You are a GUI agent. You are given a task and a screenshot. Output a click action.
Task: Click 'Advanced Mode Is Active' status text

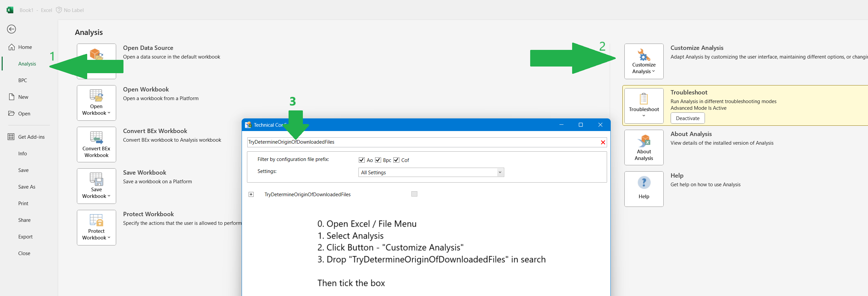tap(698, 108)
